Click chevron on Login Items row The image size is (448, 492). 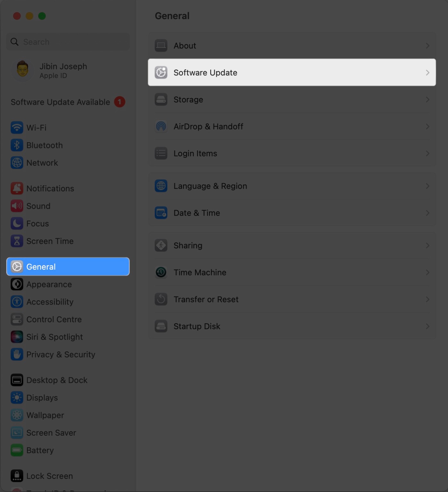point(427,153)
